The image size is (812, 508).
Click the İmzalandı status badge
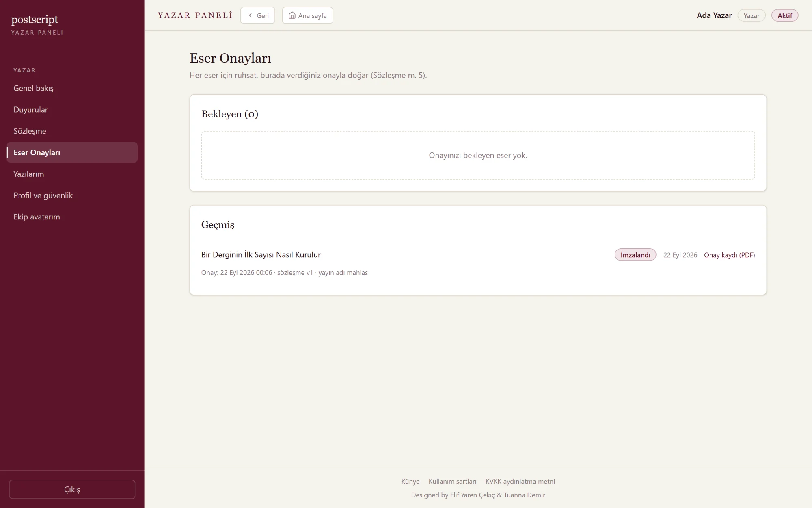pyautogui.click(x=635, y=255)
